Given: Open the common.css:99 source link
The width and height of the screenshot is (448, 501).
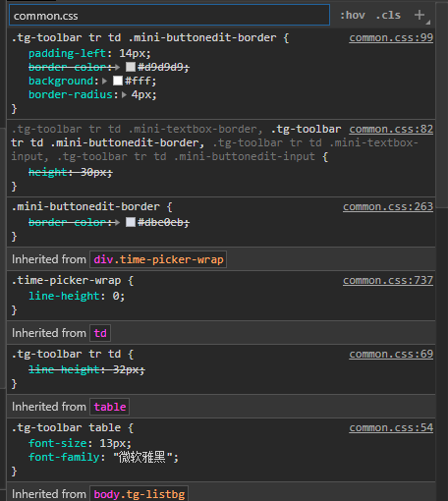Looking at the screenshot, I should tap(391, 37).
